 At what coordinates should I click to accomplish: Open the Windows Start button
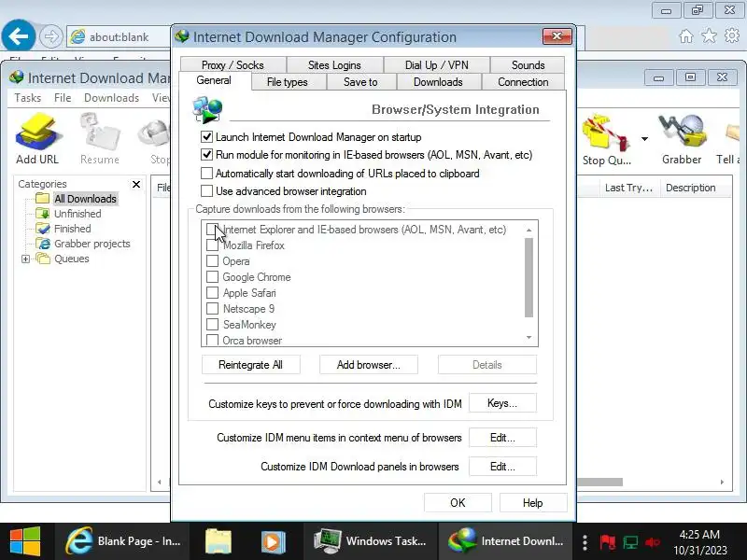click(x=25, y=541)
